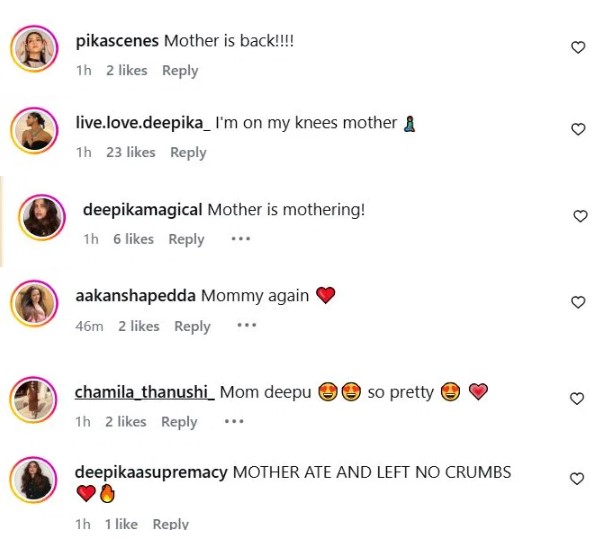Image resolution: width=613 pixels, height=538 pixels.
Task: Open the 46m timestamp on aakanshapedda's comment
Action: [x=90, y=326]
